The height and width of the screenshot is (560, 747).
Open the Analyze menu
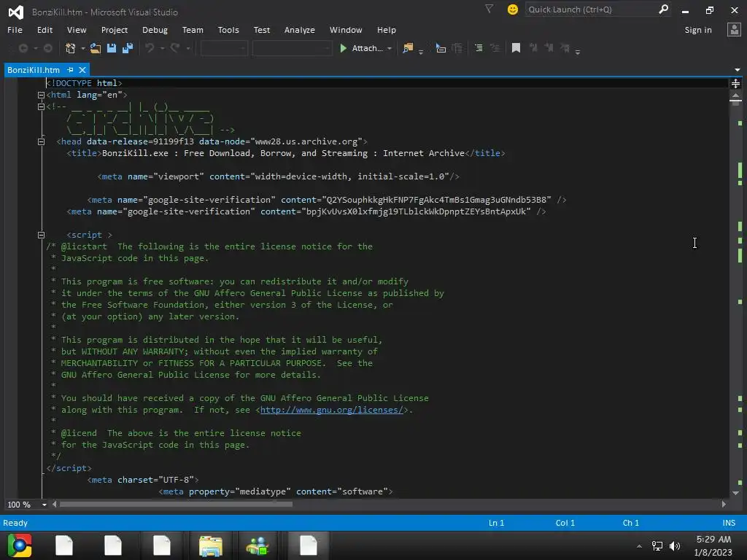pos(300,29)
